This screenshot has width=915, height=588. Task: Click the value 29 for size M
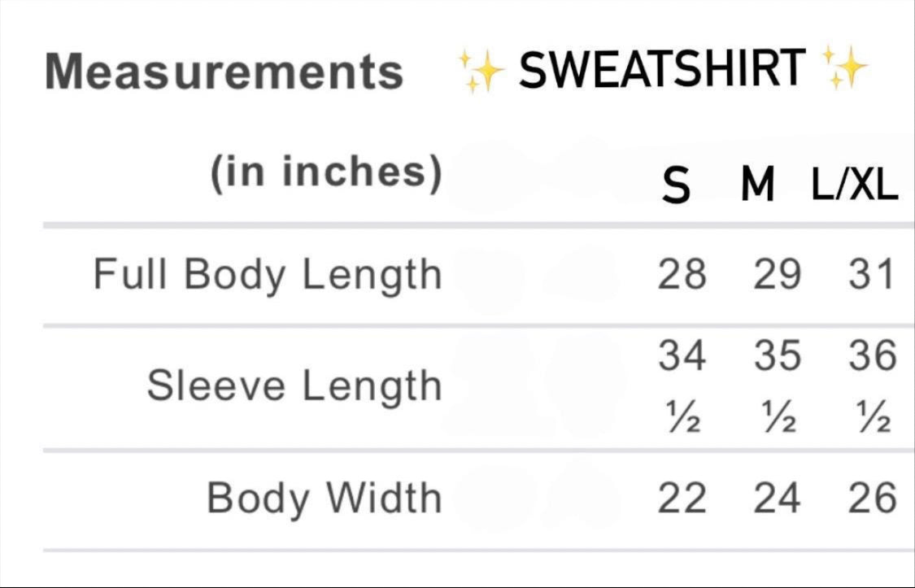777,274
